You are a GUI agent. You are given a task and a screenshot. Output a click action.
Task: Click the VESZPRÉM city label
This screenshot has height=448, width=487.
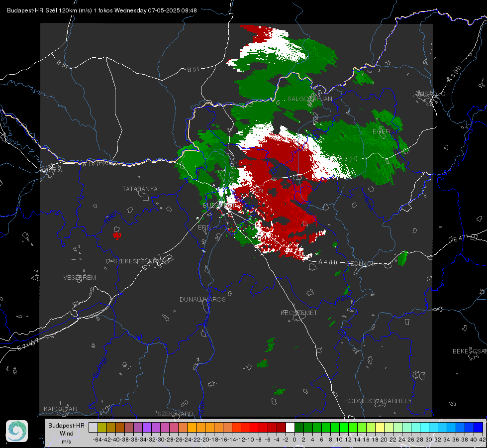click(80, 278)
